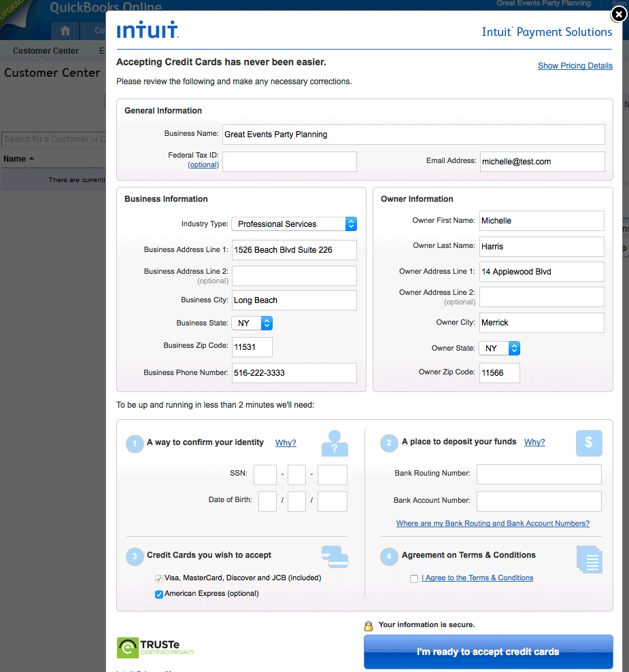
Task: Click the Owner First Name field
Action: pyautogui.click(x=541, y=221)
